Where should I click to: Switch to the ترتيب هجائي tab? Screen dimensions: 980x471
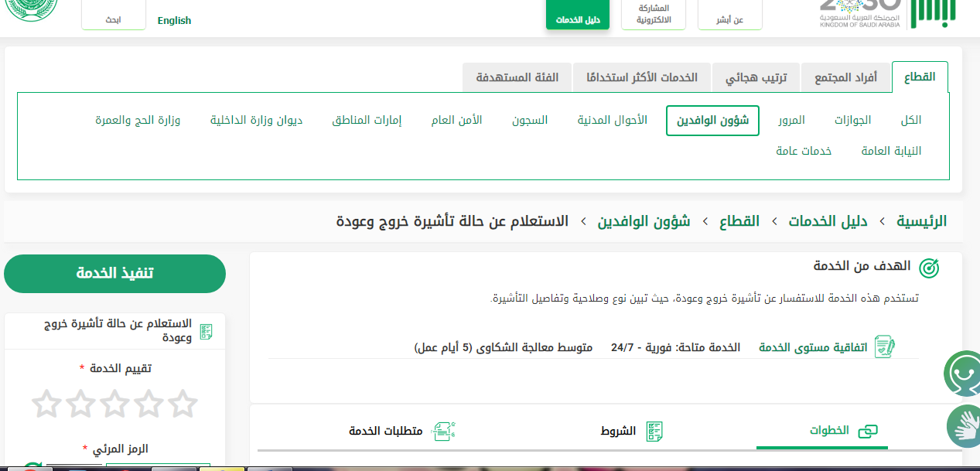point(756,77)
